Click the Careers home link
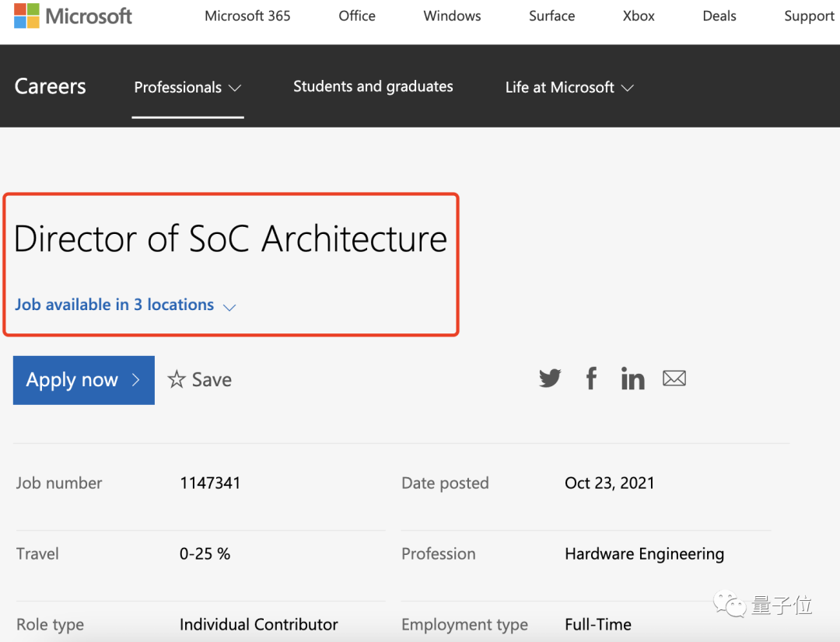The image size is (840, 642). [51, 86]
